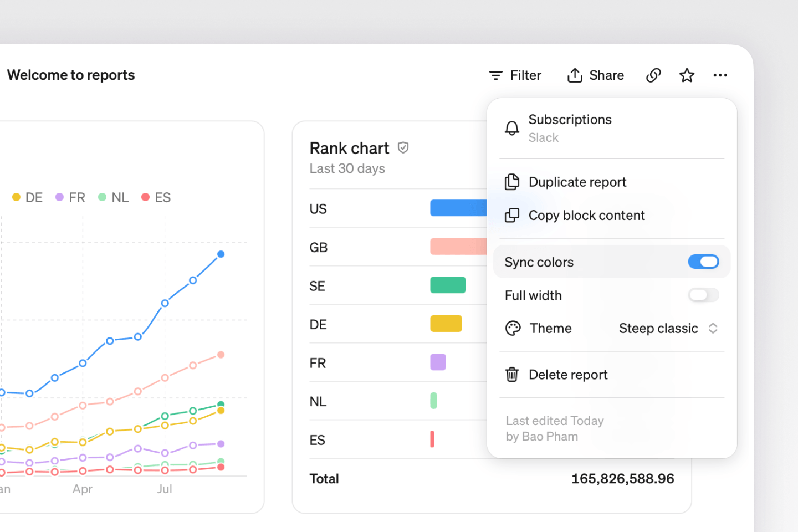Toggle the NL series in the legend
798x532 pixels.
pyautogui.click(x=114, y=198)
